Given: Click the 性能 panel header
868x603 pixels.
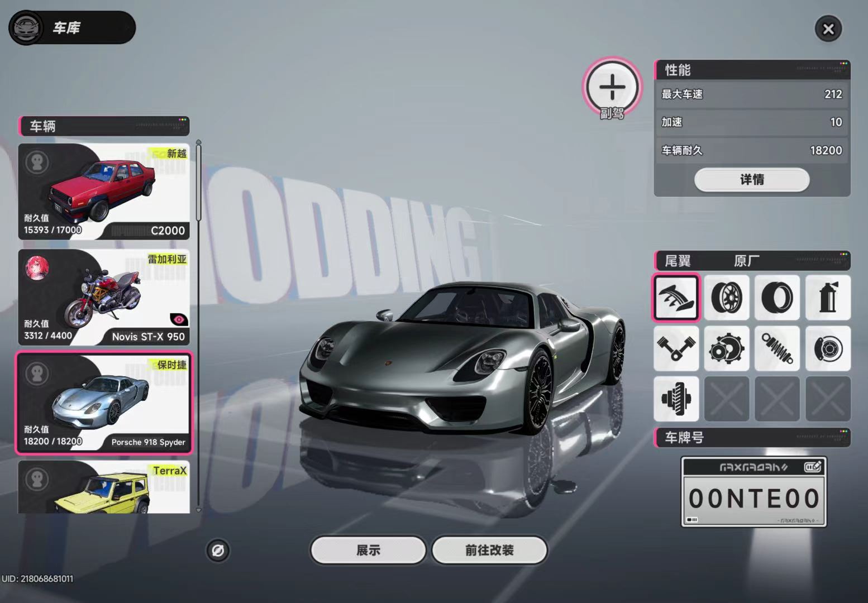Looking at the screenshot, I should pyautogui.click(x=752, y=70).
